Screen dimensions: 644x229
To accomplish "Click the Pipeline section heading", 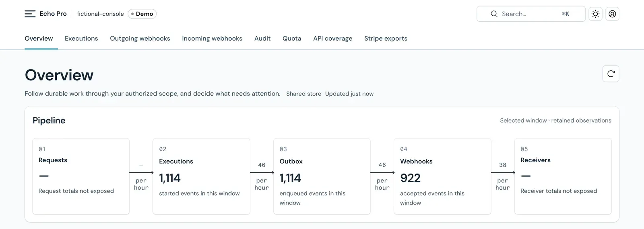I will pyautogui.click(x=49, y=121).
